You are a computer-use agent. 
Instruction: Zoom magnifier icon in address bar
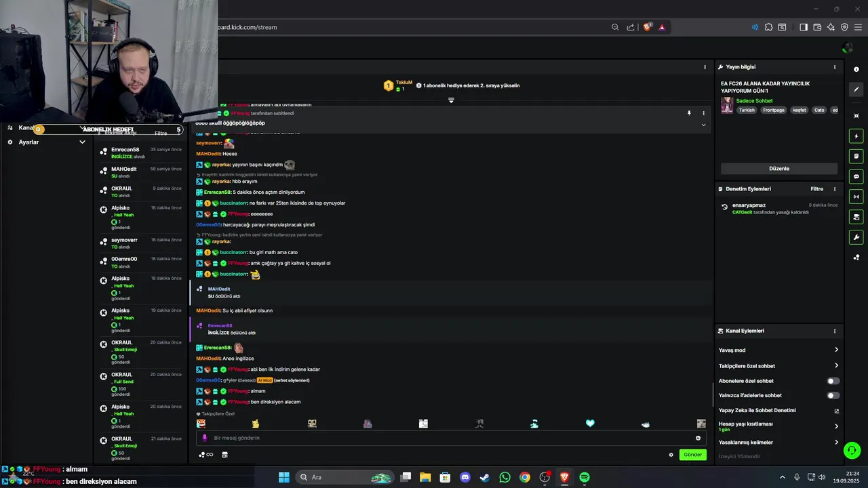click(x=615, y=27)
